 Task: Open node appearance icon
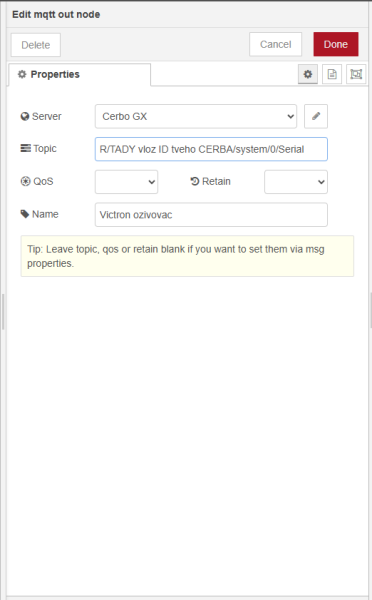point(356,74)
